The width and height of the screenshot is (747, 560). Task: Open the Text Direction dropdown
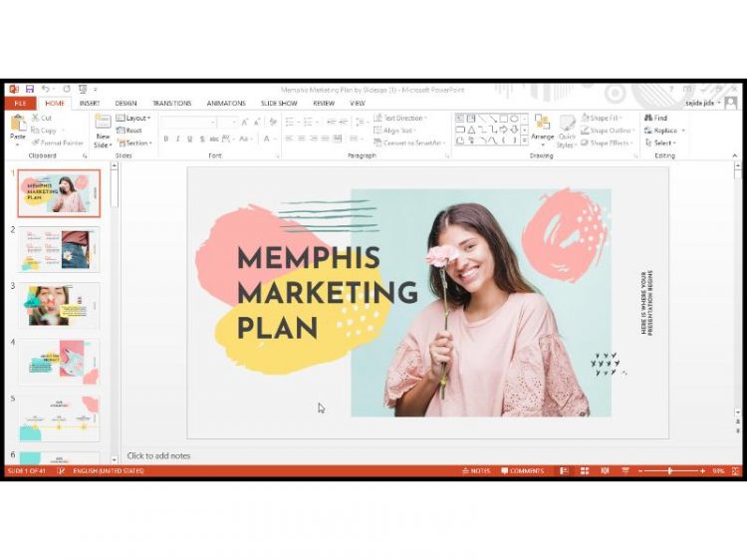pos(400,118)
